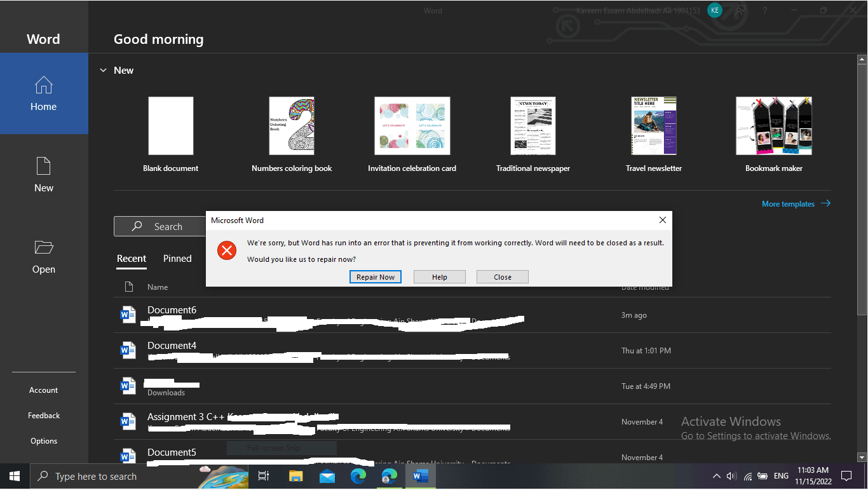Open Task View on the taskbar
The height and width of the screenshot is (490, 868).
[x=264, y=476]
